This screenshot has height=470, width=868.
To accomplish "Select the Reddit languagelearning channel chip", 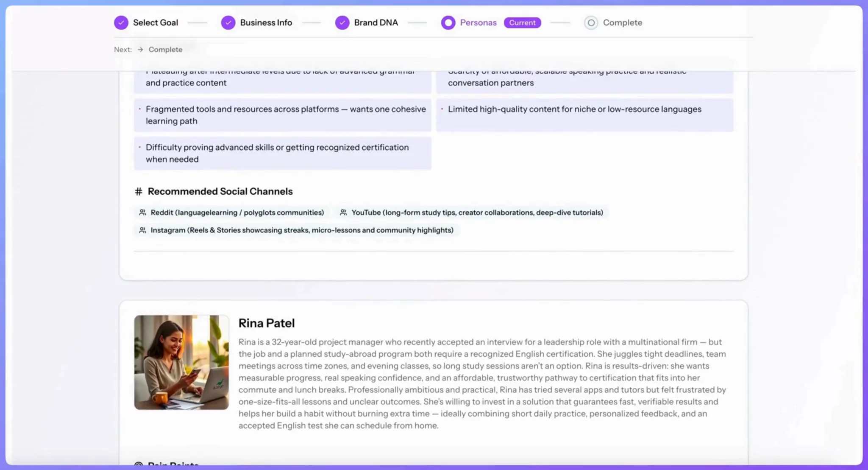I will pyautogui.click(x=237, y=213).
